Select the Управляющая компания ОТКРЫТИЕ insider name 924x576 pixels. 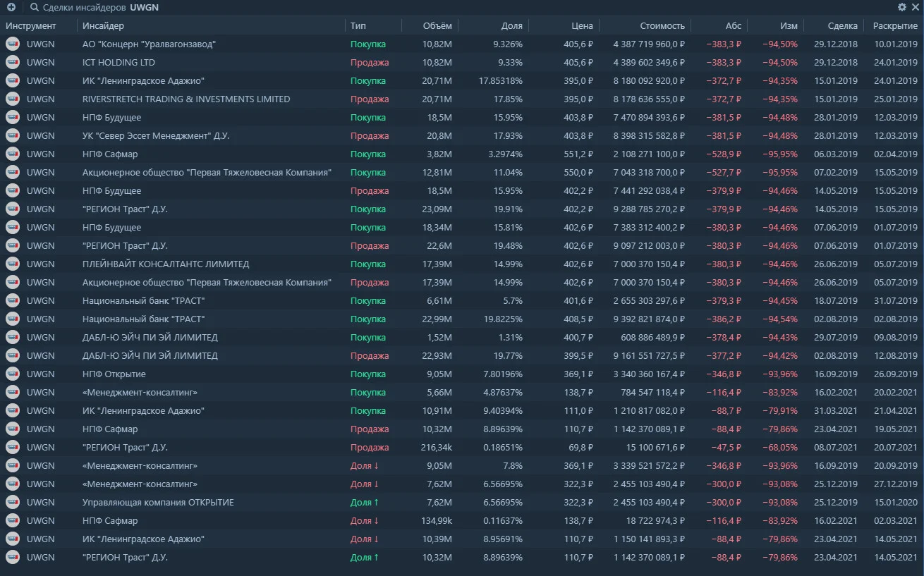coord(158,502)
